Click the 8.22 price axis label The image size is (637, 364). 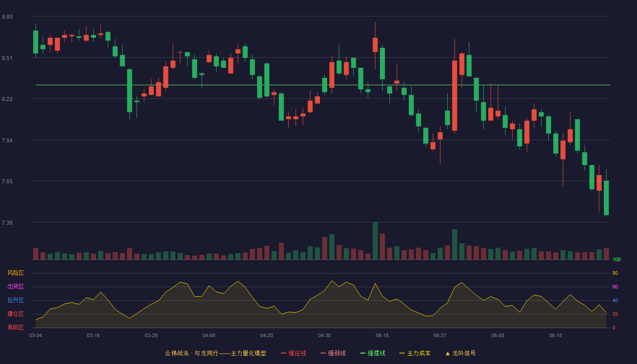tap(7, 99)
